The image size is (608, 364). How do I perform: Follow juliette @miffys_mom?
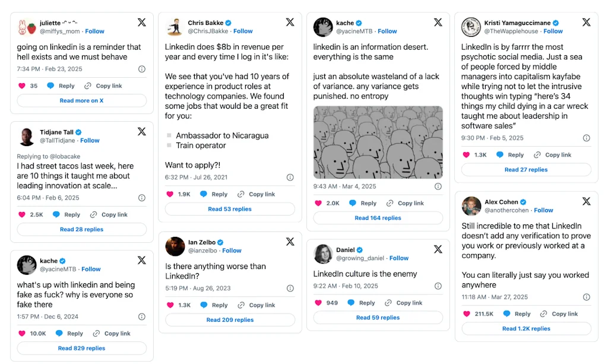click(94, 31)
